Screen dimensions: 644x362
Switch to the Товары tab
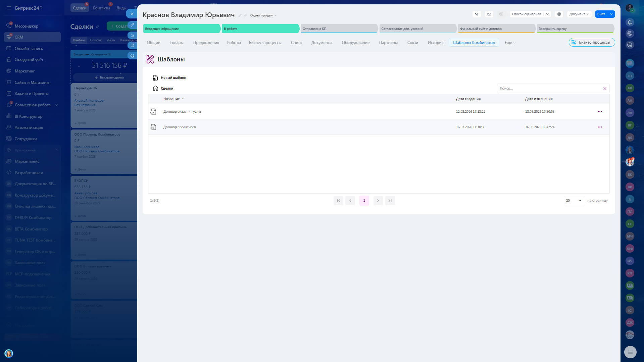pos(177,43)
